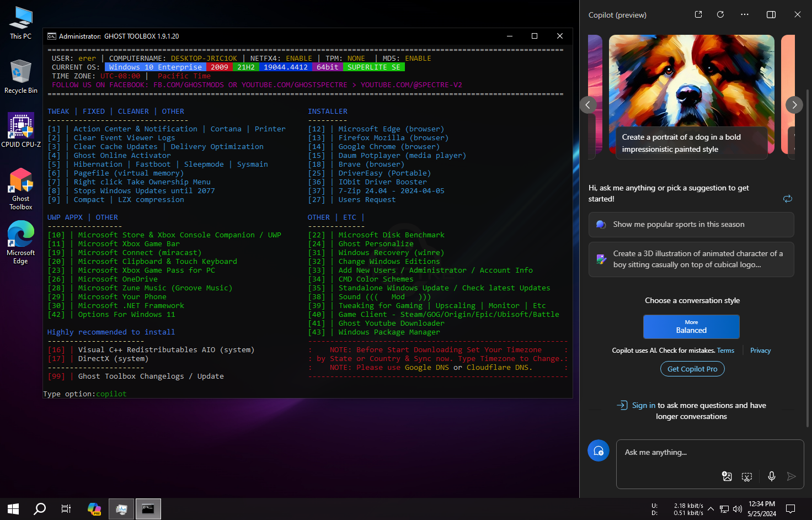Open Copilot more options menu
The image size is (812, 520).
click(x=745, y=14)
